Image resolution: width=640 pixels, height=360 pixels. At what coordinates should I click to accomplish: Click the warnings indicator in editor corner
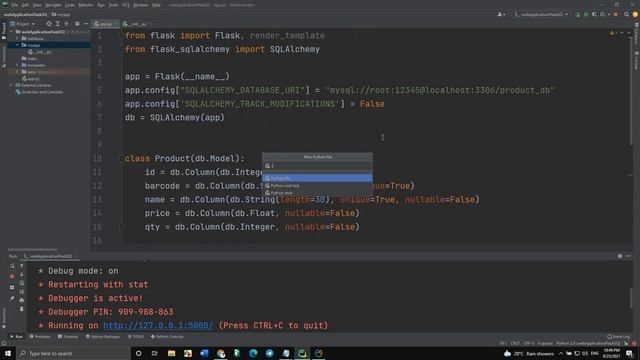(613, 33)
